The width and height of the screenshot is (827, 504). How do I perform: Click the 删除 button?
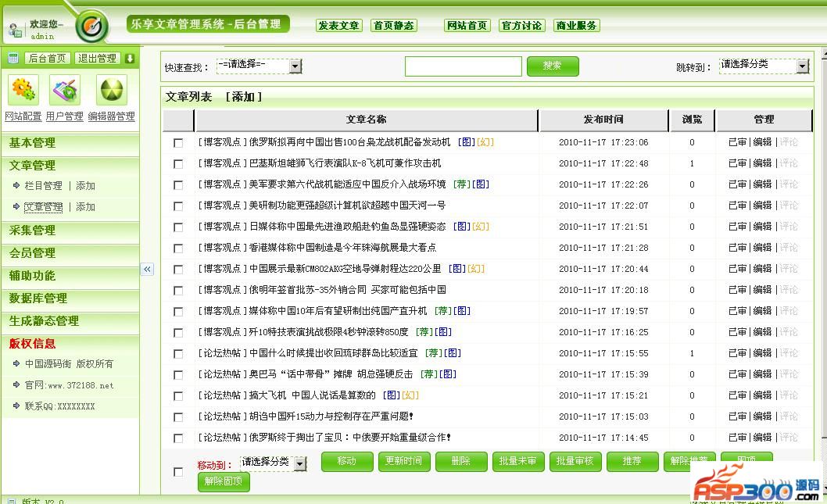point(461,461)
